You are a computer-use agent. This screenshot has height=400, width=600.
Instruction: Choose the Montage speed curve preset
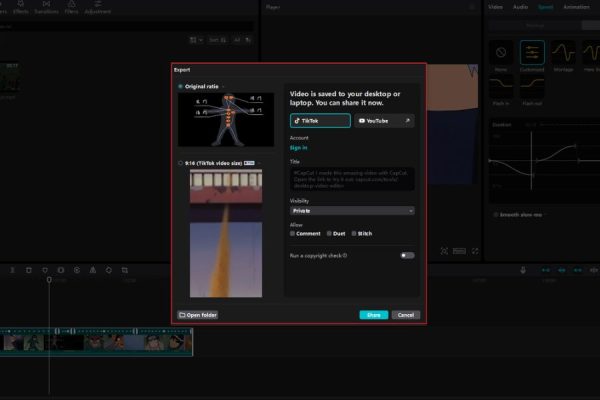[x=564, y=52]
